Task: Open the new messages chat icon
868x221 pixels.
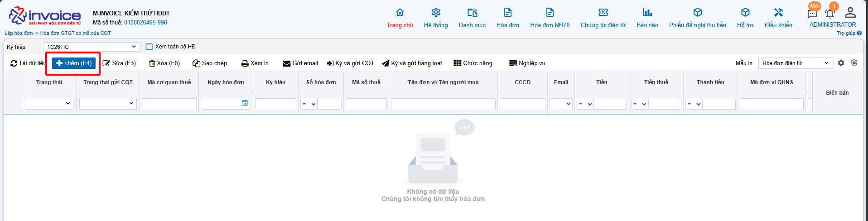Action: 812,14
